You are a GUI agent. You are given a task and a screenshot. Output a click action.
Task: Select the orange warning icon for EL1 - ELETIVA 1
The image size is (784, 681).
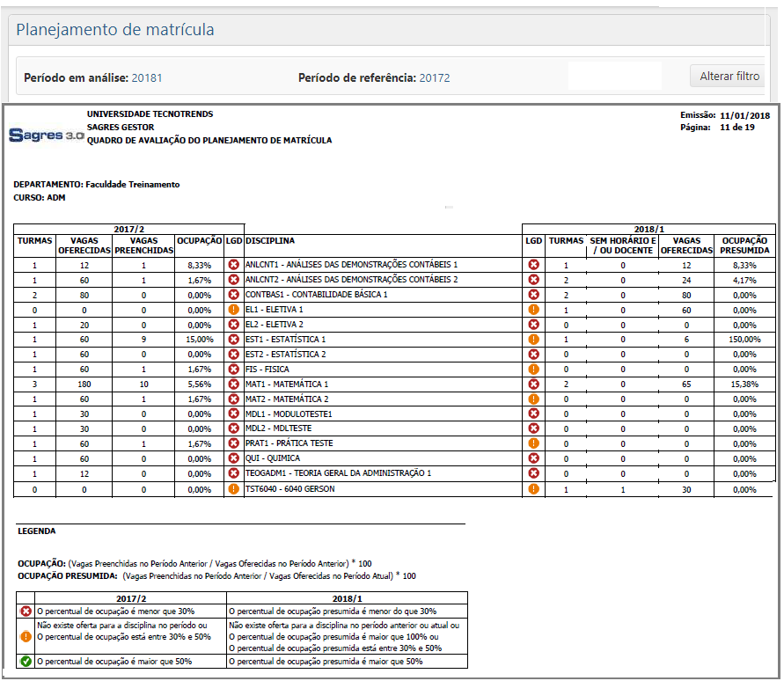[232, 311]
